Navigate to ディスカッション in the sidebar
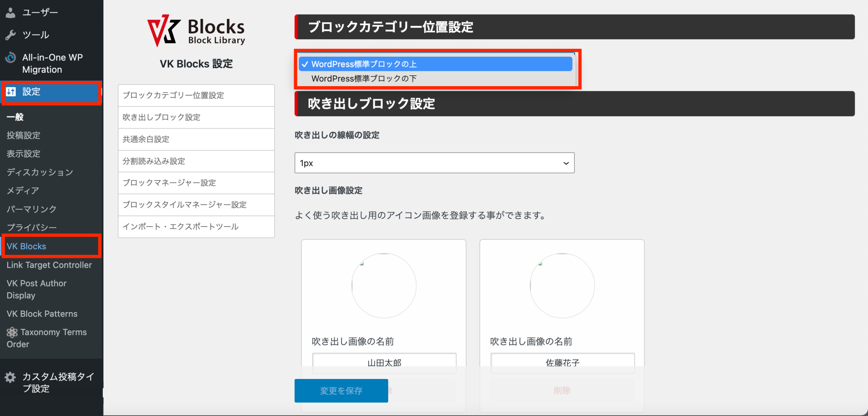The width and height of the screenshot is (868, 416). tap(39, 172)
